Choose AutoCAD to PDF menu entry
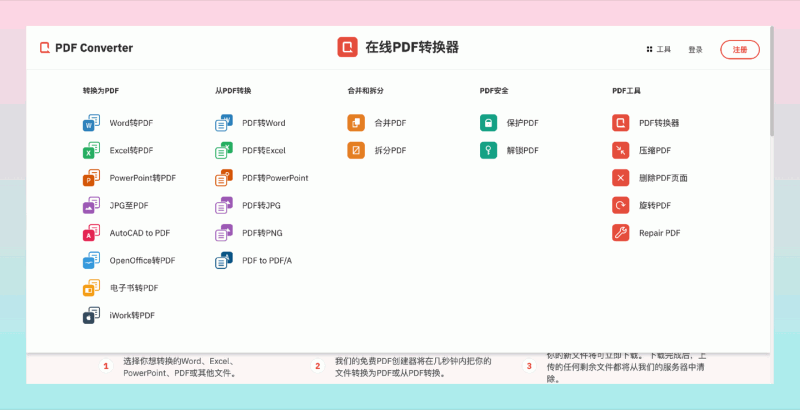Image resolution: width=800 pixels, height=410 pixels. pyautogui.click(x=140, y=233)
